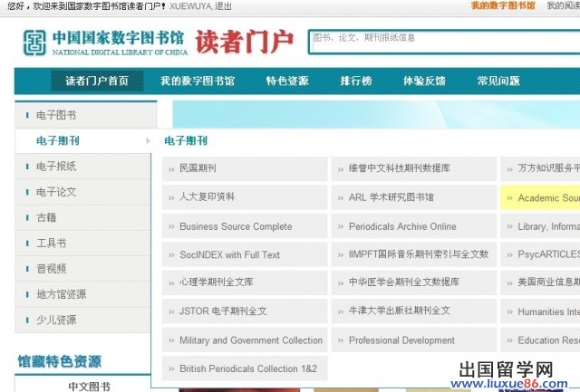Open 民国期刊 database link
This screenshot has width=580, height=392.
245,169
